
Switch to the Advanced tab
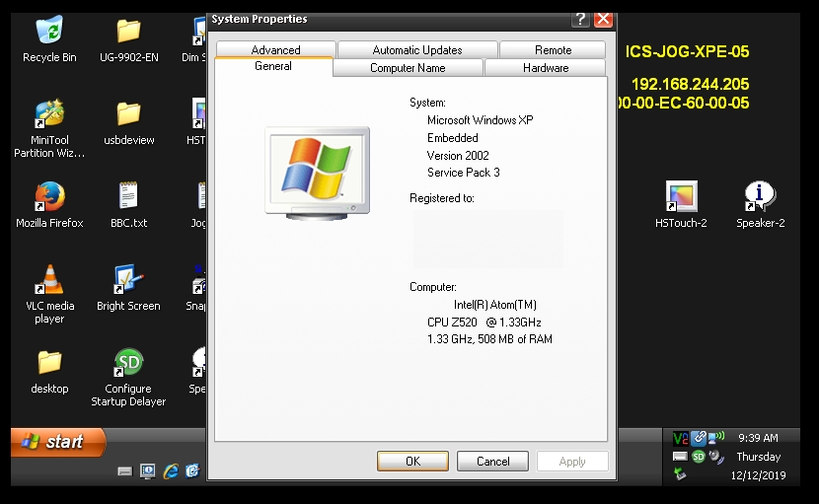(x=275, y=50)
